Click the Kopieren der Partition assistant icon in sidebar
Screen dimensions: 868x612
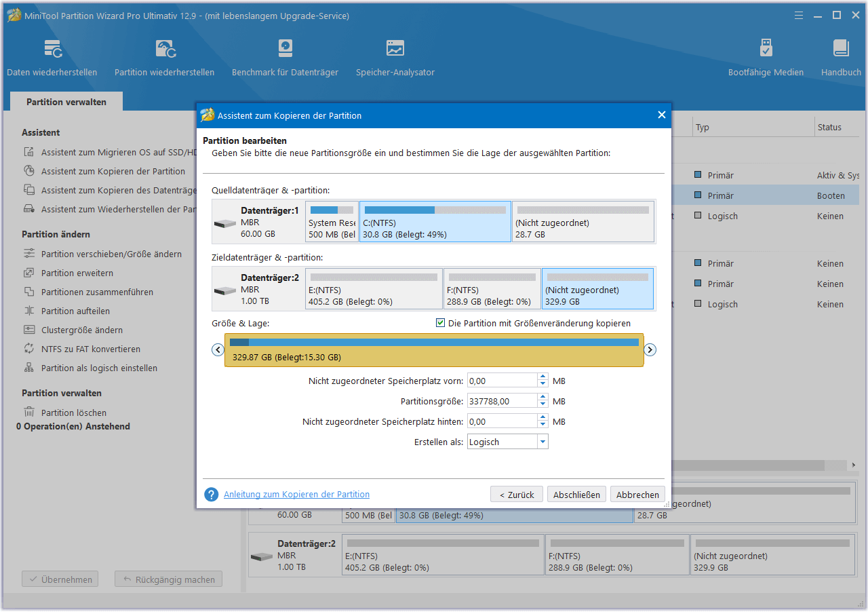[x=29, y=171]
